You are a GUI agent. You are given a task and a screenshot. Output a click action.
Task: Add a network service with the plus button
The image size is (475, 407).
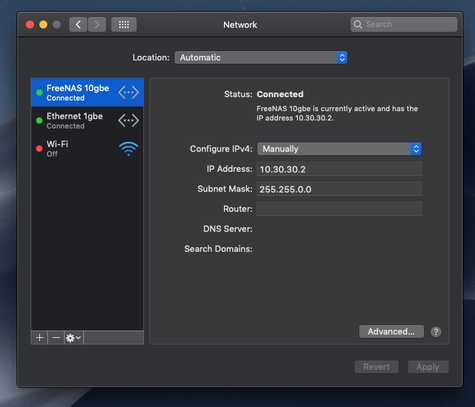(39, 338)
